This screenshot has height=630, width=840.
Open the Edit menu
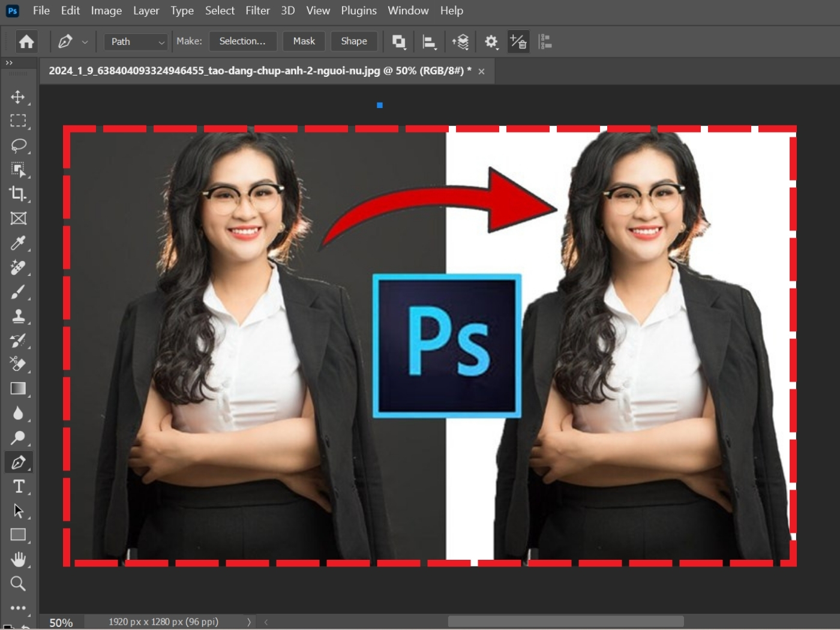[x=70, y=11]
